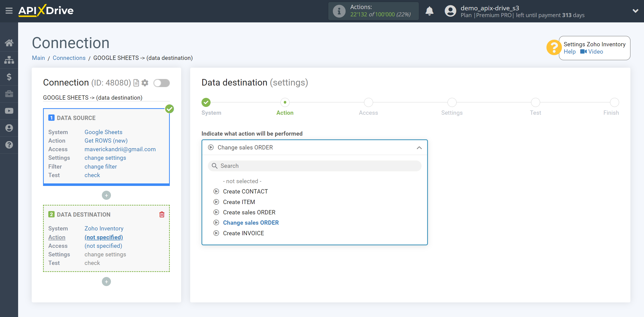This screenshot has width=644, height=317.
Task: Open the Search field in action dropdown
Action: coord(315,166)
